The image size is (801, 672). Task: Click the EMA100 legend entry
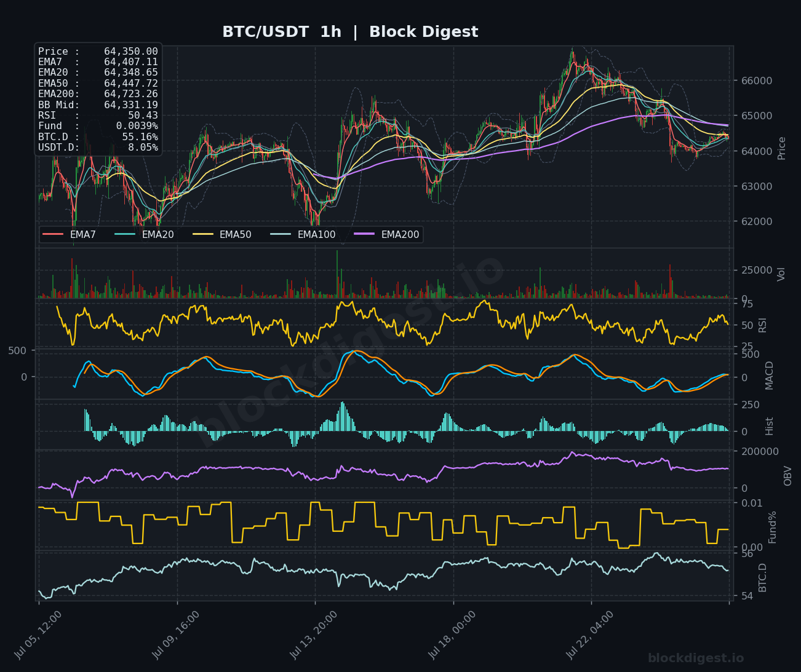(x=303, y=235)
